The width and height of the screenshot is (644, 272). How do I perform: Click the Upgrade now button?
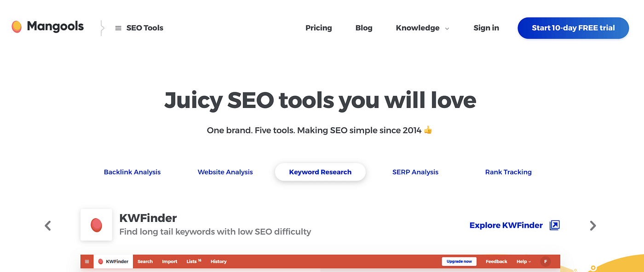pyautogui.click(x=459, y=261)
